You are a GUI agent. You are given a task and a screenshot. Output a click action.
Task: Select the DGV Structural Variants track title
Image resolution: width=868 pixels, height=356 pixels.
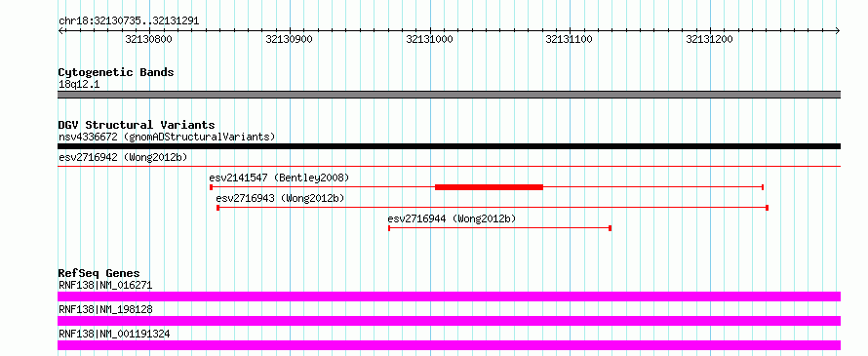point(137,125)
